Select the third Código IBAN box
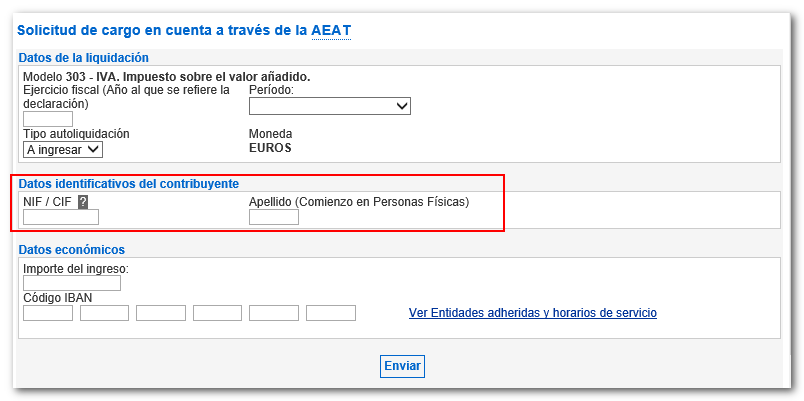804x401 pixels. (161, 313)
